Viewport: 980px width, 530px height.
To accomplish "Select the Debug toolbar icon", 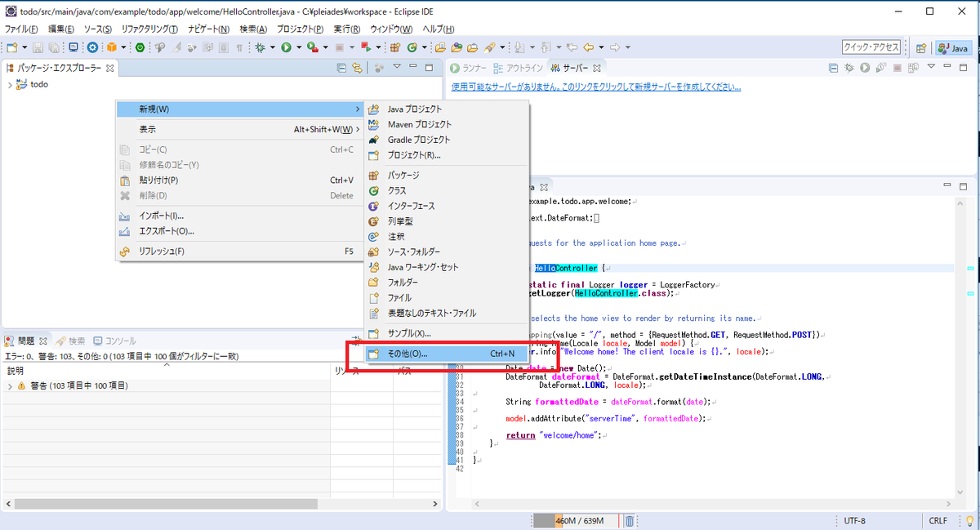I will pos(258,47).
